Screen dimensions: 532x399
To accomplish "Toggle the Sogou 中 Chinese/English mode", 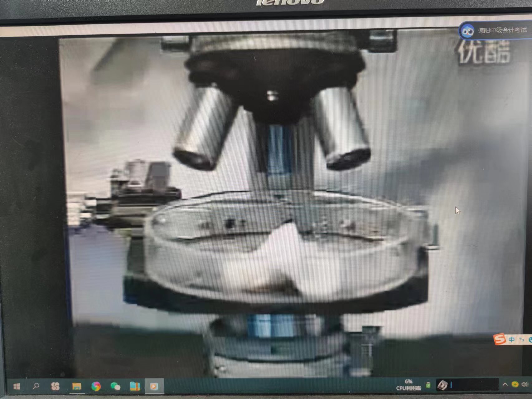I will coord(511,339).
